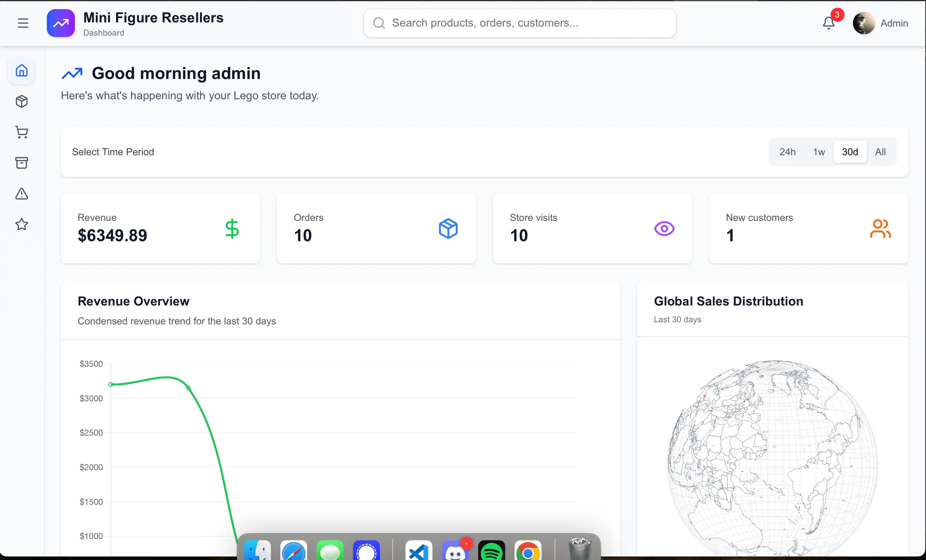The image size is (926, 560).
Task: Click the first data point on revenue line
Action: 111,384
